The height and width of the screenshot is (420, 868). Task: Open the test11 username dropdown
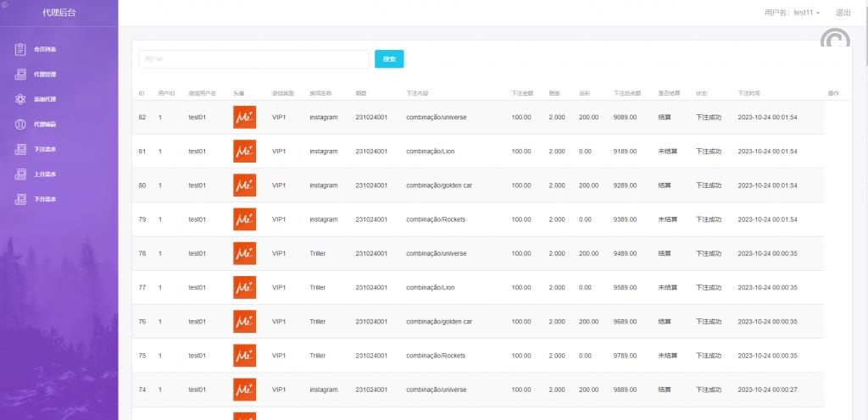point(792,13)
